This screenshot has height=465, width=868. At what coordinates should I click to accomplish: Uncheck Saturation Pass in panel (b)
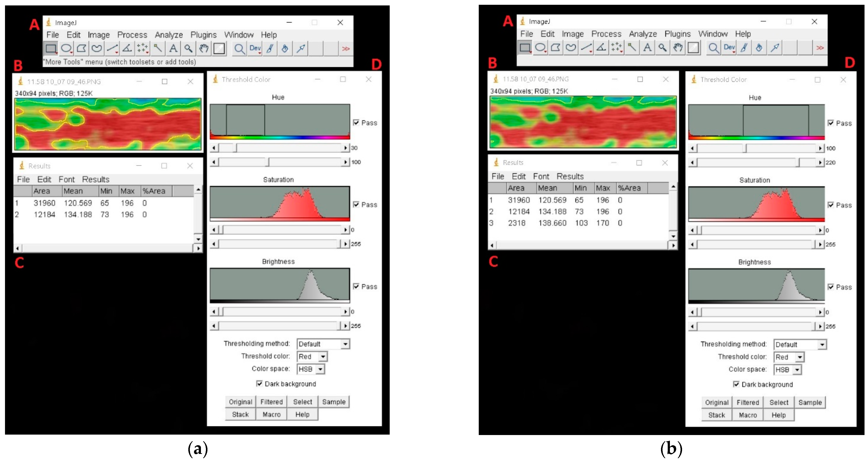[x=831, y=205]
